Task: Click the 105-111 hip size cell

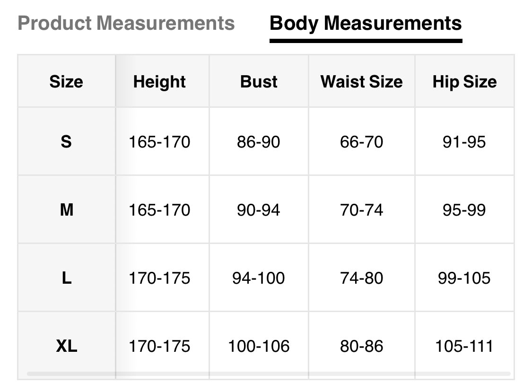Action: coord(464,346)
